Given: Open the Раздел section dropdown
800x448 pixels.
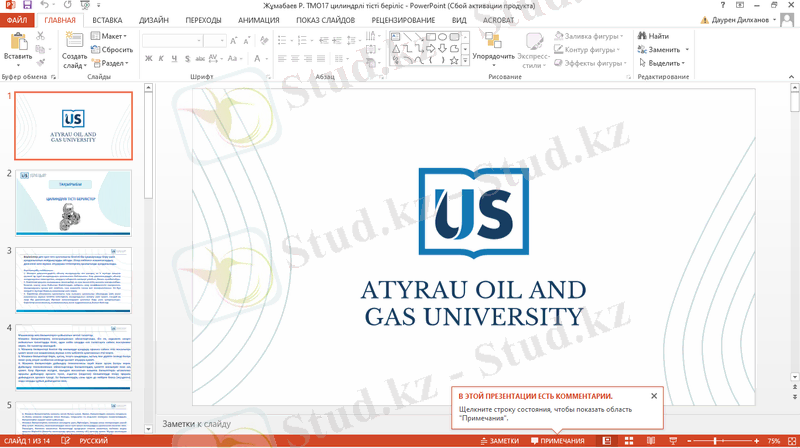Looking at the screenshot, I should point(109,63).
